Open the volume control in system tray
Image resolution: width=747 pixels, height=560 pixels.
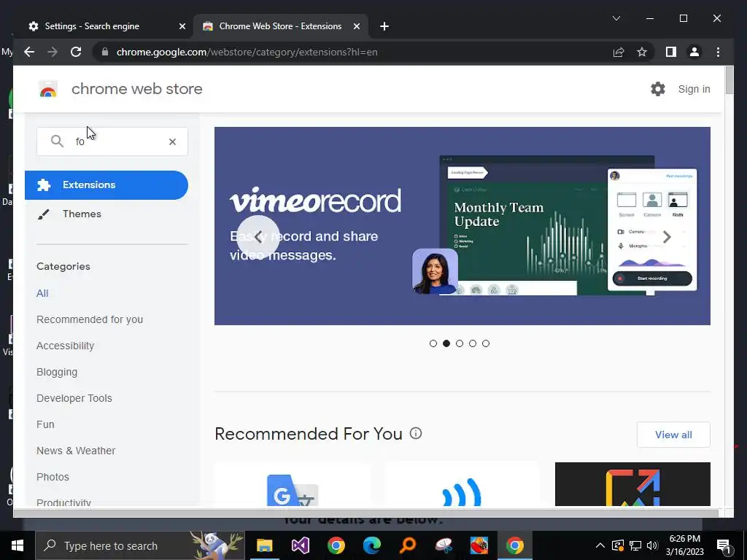pyautogui.click(x=652, y=545)
